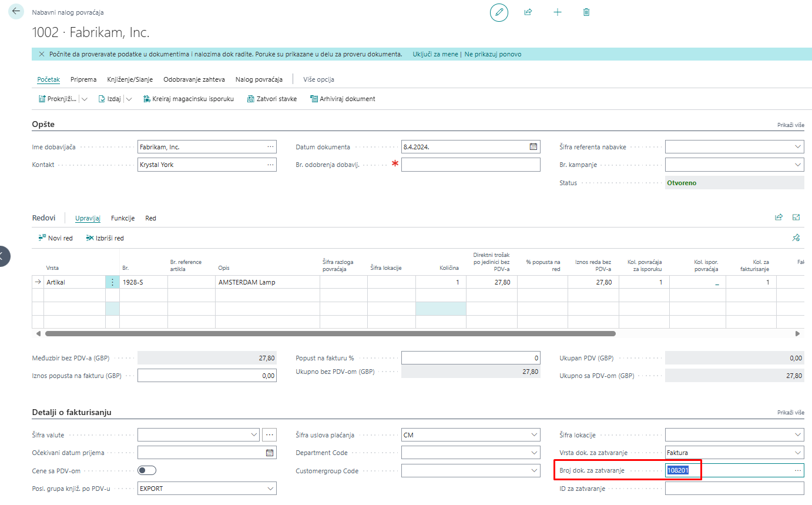812x505 pixels.
Task: Toggle the Cene sa PDV-om switch
Action: 147,470
